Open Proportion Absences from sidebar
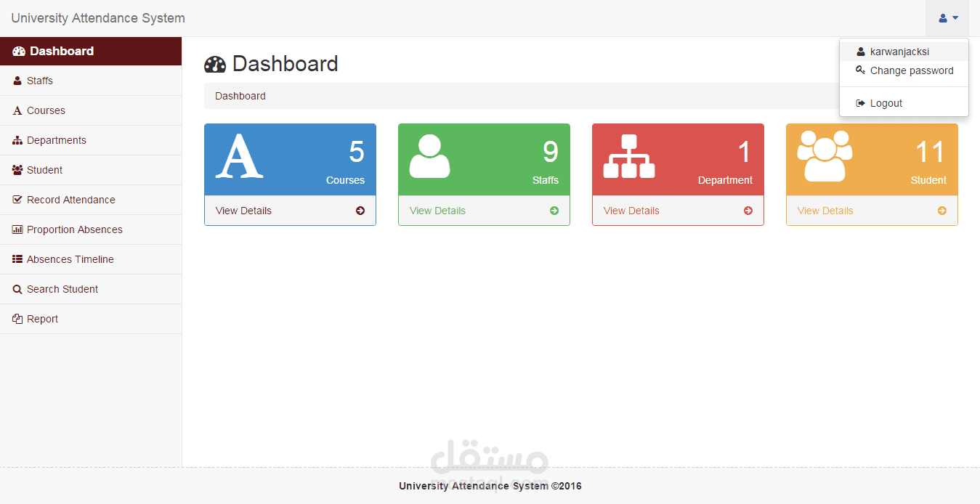Screen dimensions: 980x504 tap(91, 229)
